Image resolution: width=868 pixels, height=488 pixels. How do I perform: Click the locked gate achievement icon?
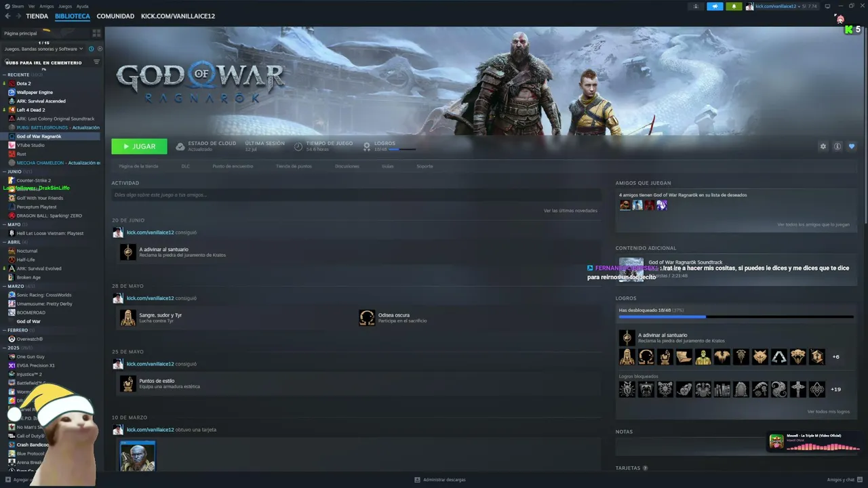pos(741,389)
